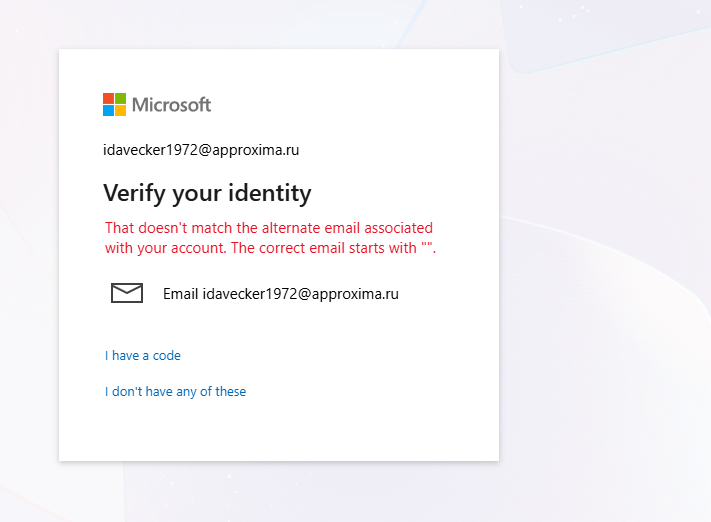Open the "I have a code" link
The image size is (711, 522).
[x=143, y=356]
